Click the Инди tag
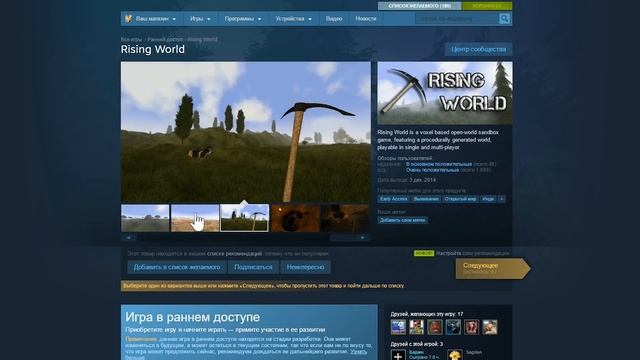The width and height of the screenshot is (640, 360). click(488, 199)
